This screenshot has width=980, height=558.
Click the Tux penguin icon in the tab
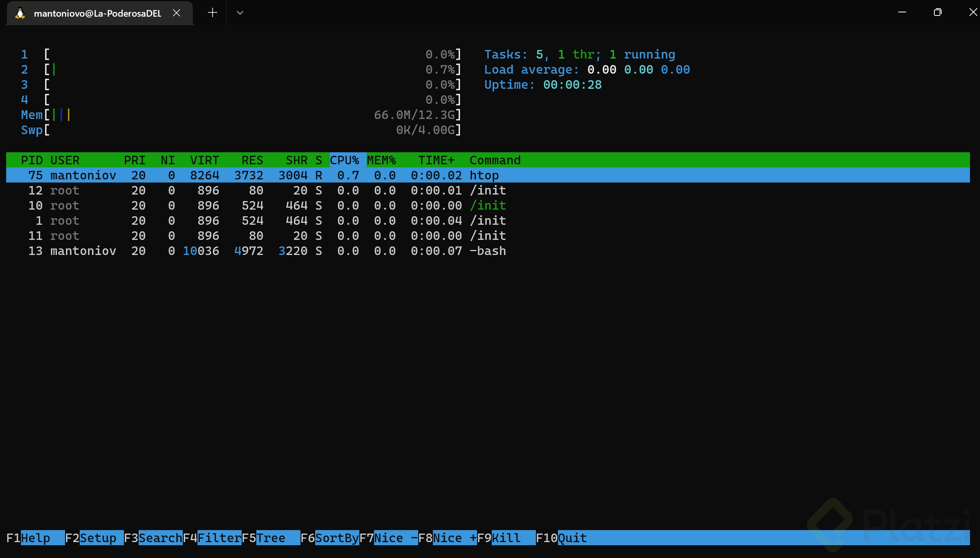20,13
